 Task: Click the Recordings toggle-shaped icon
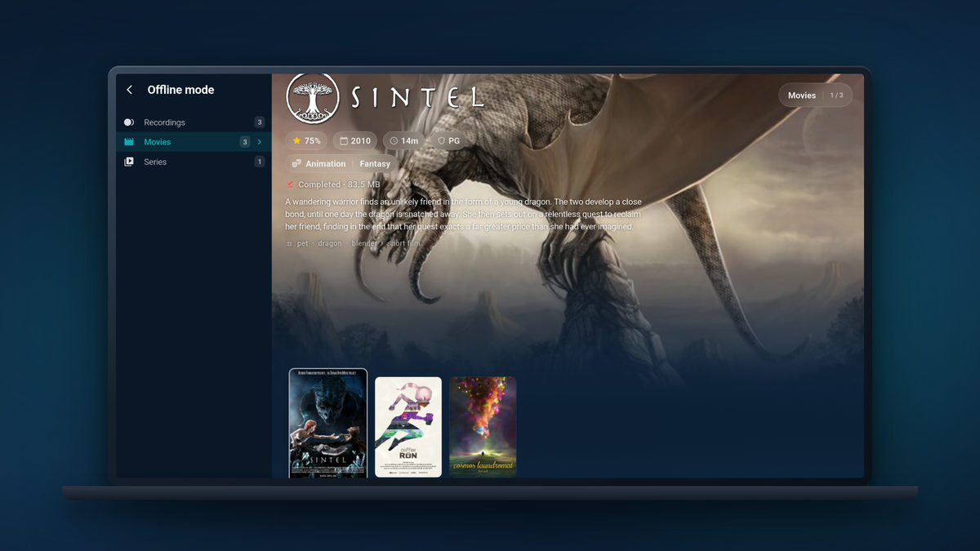click(129, 122)
